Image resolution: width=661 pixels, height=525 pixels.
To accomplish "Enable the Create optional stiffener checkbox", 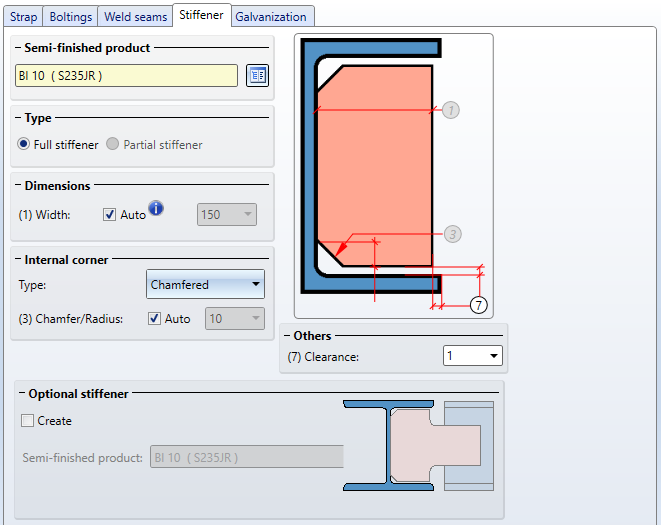I will click(27, 420).
